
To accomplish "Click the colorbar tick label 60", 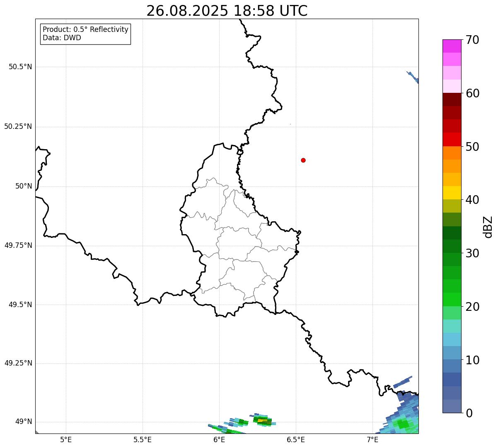I will pos(472,93).
